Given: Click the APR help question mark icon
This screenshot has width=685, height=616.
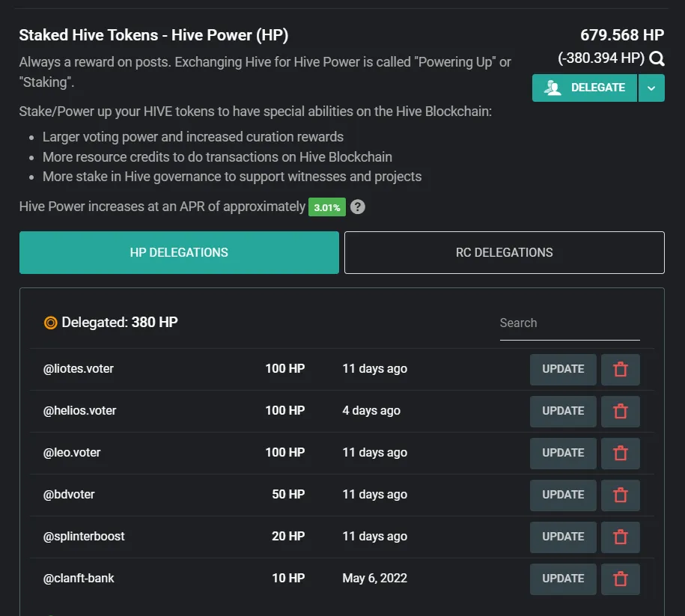Looking at the screenshot, I should click(358, 207).
